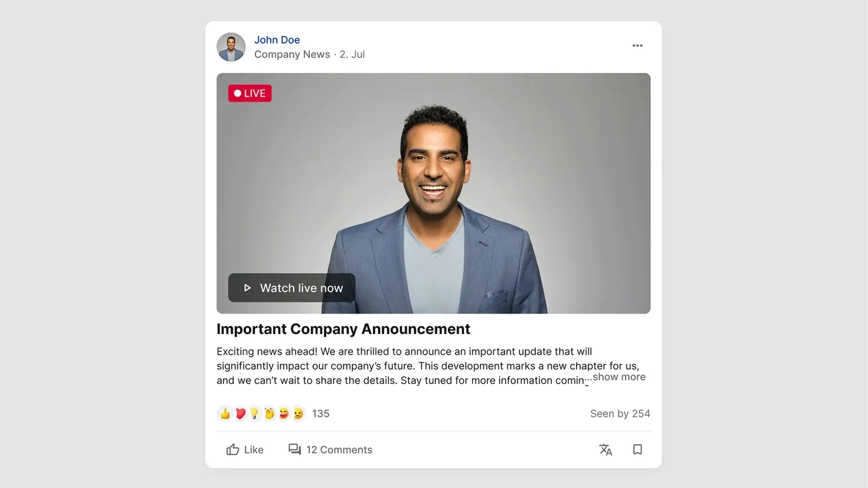The width and height of the screenshot is (868, 488).
Task: Open the John Doe name link
Action: coord(277,40)
